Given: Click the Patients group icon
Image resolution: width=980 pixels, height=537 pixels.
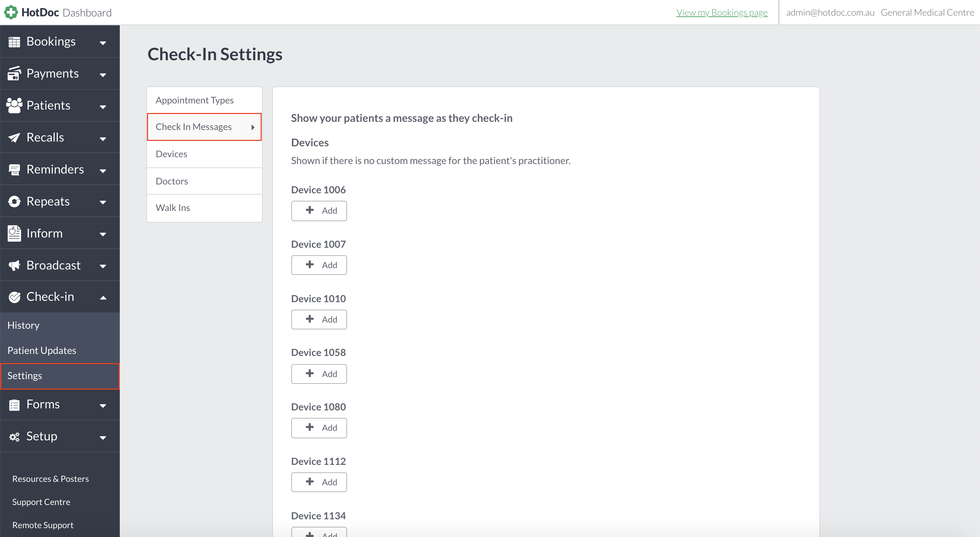Looking at the screenshot, I should [x=14, y=105].
